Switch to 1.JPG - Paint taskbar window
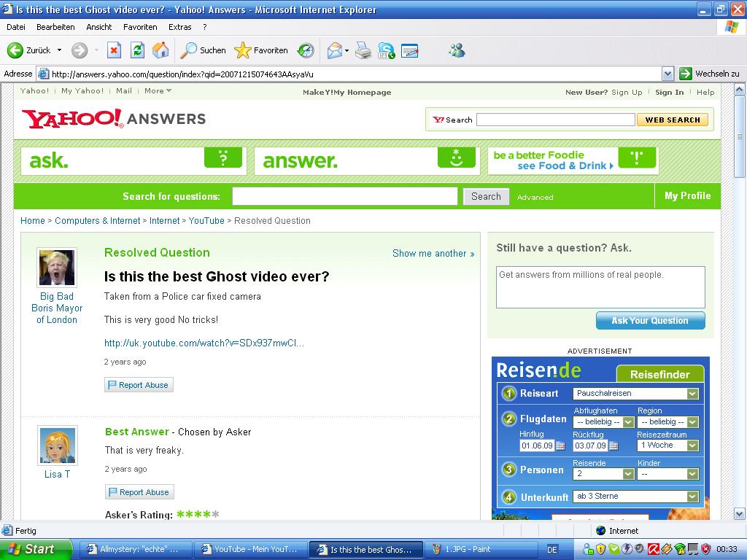Image resolution: width=747 pixels, height=560 pixels. click(482, 550)
